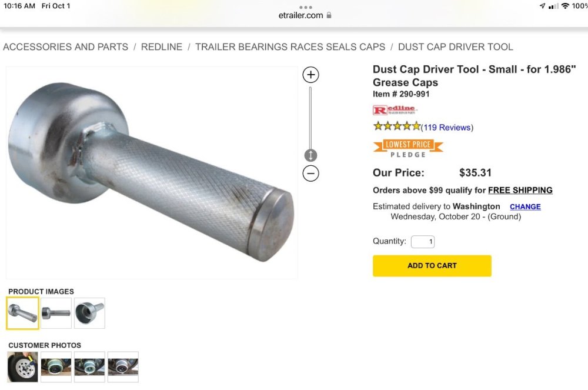Click the Lowest Price Pledge badge
Image resolution: width=588 pixels, height=390 pixels.
408,149
